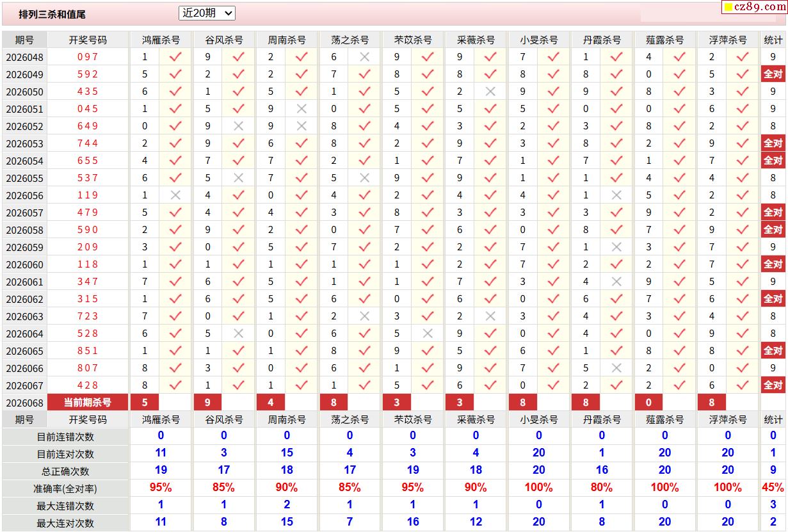The width and height of the screenshot is (788, 532).
Task: Click the yellow square beside cz89.com
Action: pyautogui.click(x=728, y=8)
